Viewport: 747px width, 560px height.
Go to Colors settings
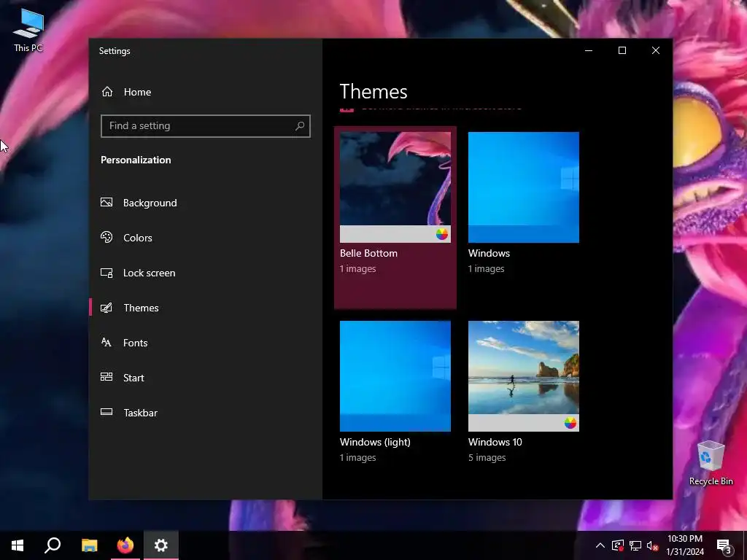(205, 238)
